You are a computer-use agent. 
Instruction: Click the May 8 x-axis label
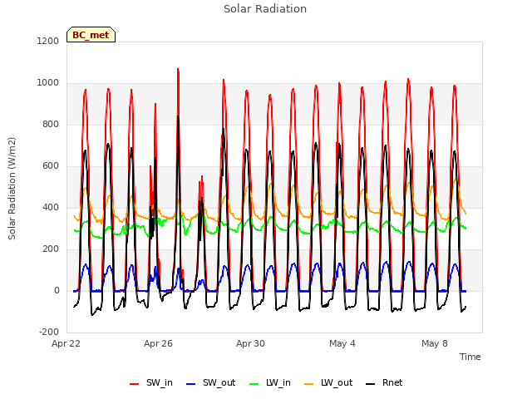coord(435,343)
